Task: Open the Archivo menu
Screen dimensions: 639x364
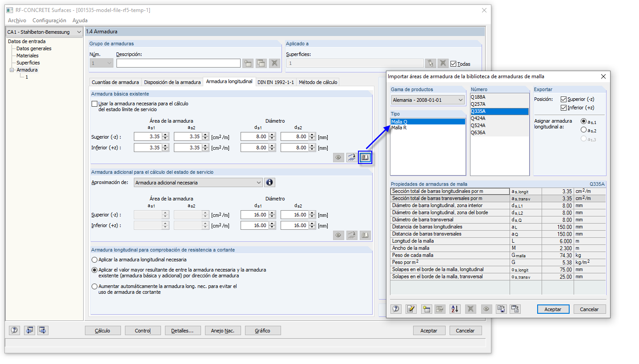Action: click(17, 20)
